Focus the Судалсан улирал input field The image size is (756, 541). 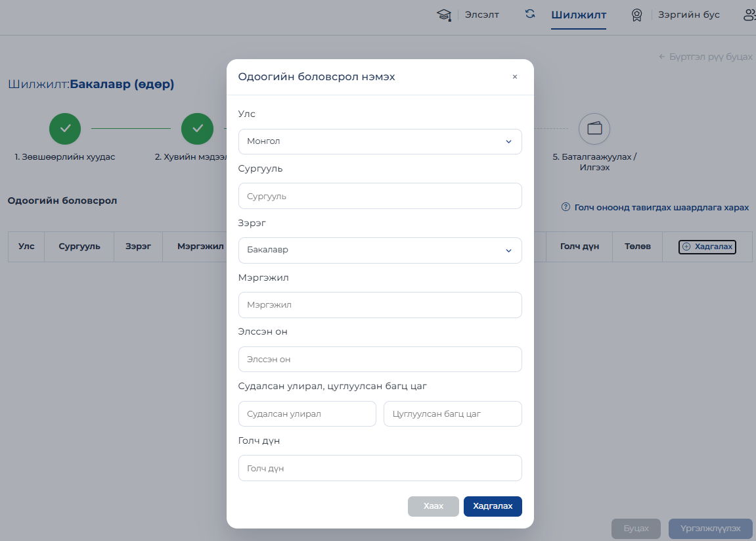(307, 413)
